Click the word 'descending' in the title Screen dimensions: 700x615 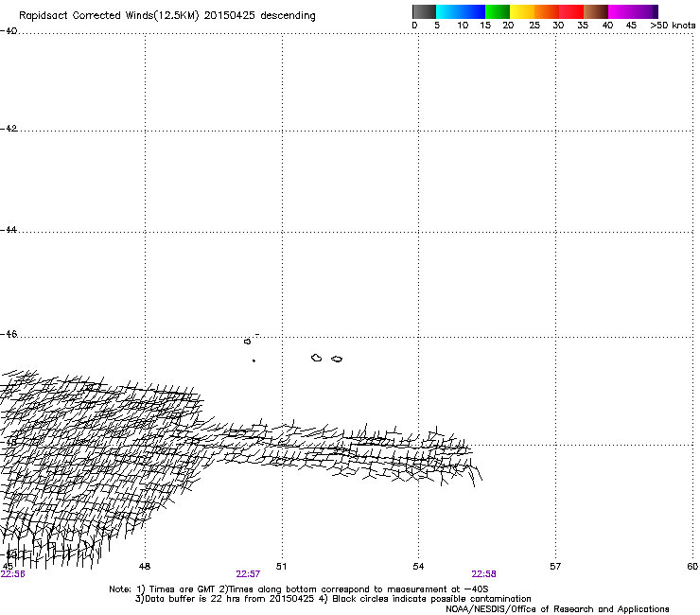pyautogui.click(x=288, y=16)
